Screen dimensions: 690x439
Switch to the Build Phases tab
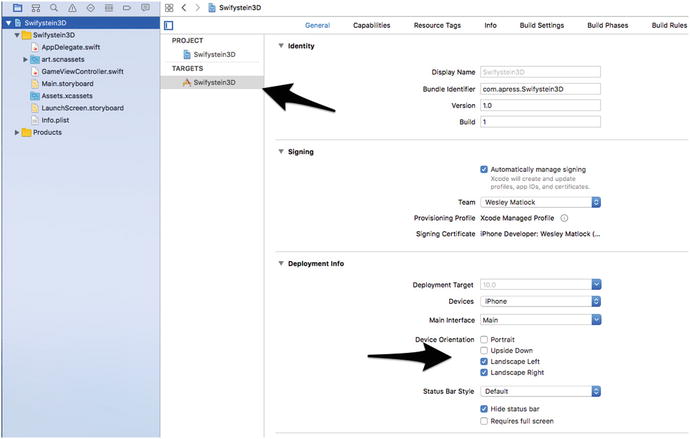[x=608, y=26]
